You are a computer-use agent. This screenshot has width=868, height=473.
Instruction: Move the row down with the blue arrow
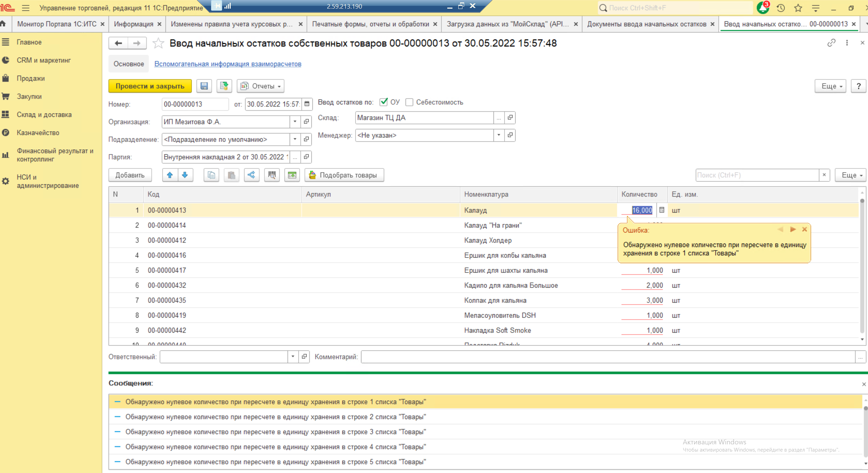point(185,175)
